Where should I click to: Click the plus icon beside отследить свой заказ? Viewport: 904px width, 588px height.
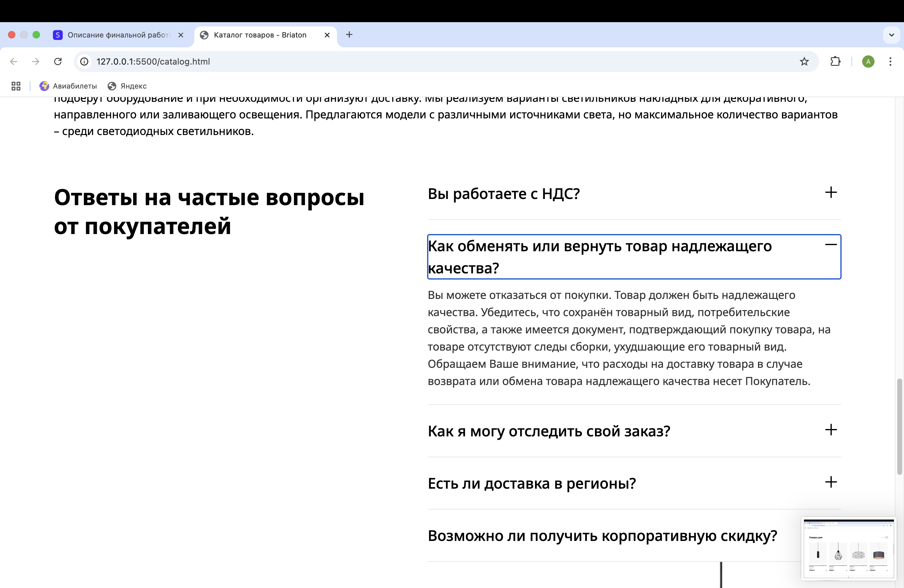[x=831, y=430]
